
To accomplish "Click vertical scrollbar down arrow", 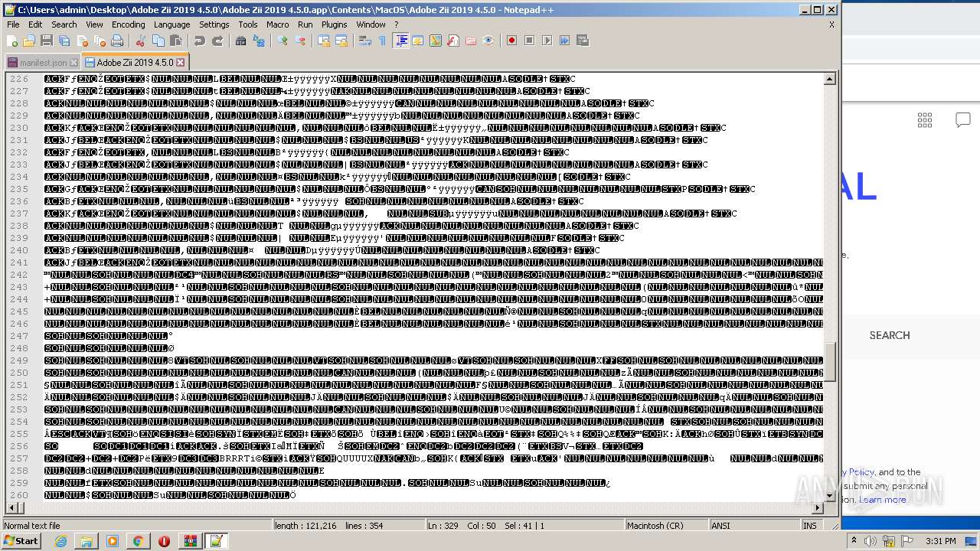I will click(x=830, y=496).
